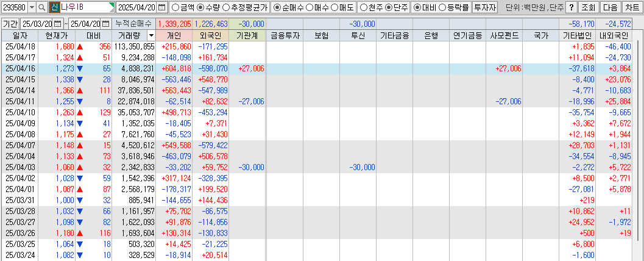
Task: Click the 일자 column header
Action: coord(19,36)
